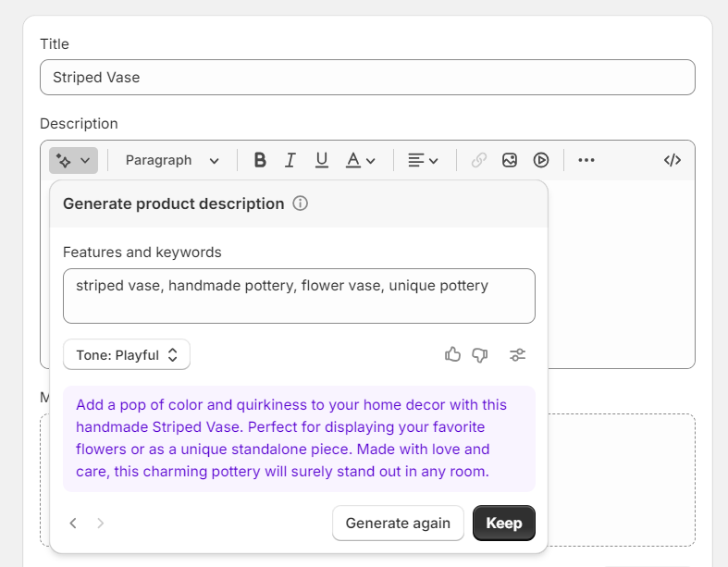Click the info icon beside Generate product description
The image size is (728, 567).
tap(300, 203)
